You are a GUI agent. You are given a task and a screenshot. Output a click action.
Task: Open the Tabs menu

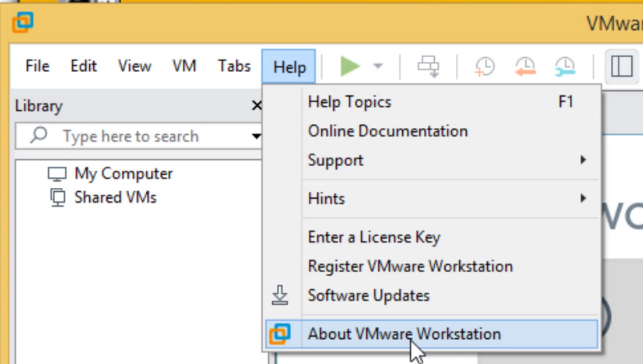234,66
